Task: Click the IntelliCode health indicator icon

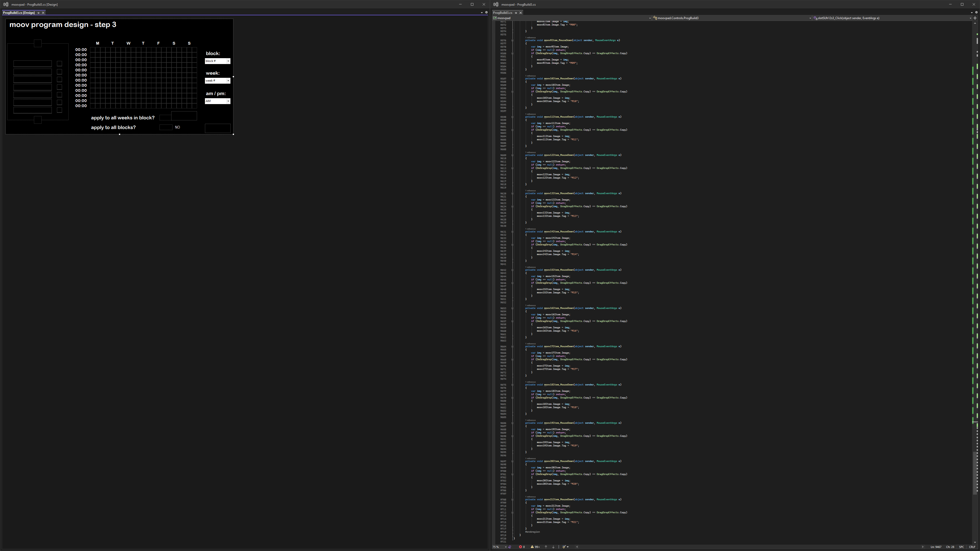Action: coord(510,547)
